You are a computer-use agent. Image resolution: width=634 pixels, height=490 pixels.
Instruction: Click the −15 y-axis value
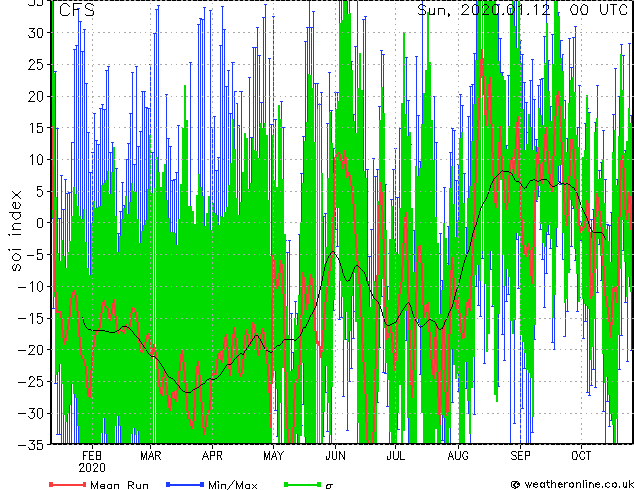(x=31, y=318)
